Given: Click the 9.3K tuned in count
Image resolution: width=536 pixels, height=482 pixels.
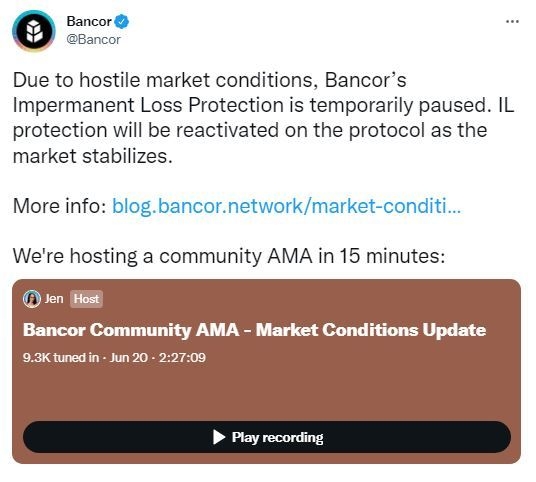Looking at the screenshot, I should [61, 358].
